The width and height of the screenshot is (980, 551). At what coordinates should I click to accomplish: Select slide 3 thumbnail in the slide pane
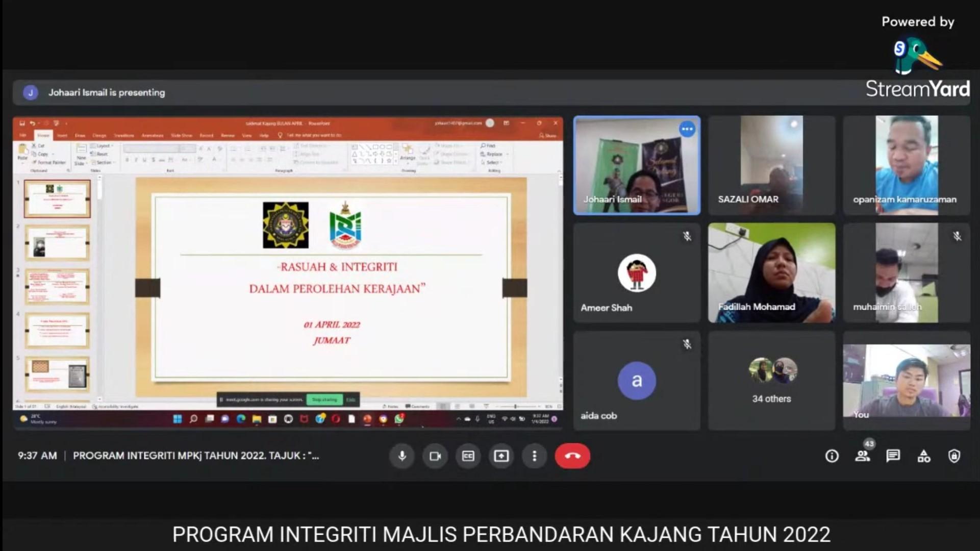click(57, 287)
